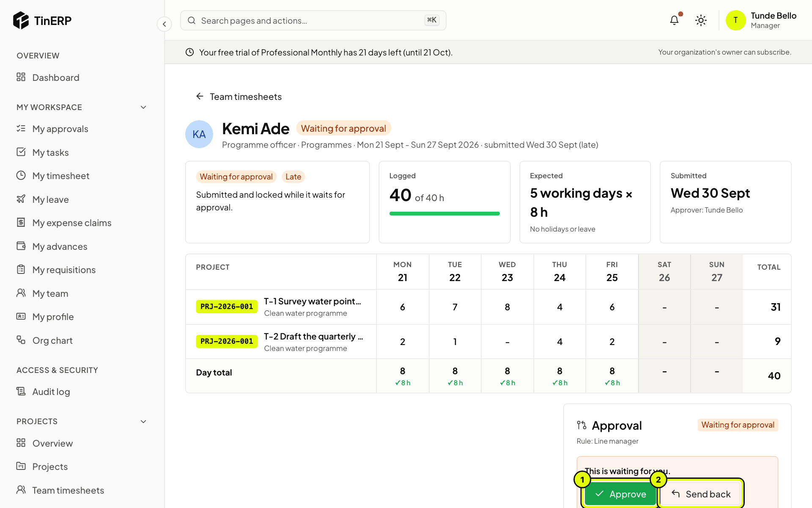The height and width of the screenshot is (508, 812).
Task: Select T-1 Survey water point row title
Action: [x=313, y=301]
